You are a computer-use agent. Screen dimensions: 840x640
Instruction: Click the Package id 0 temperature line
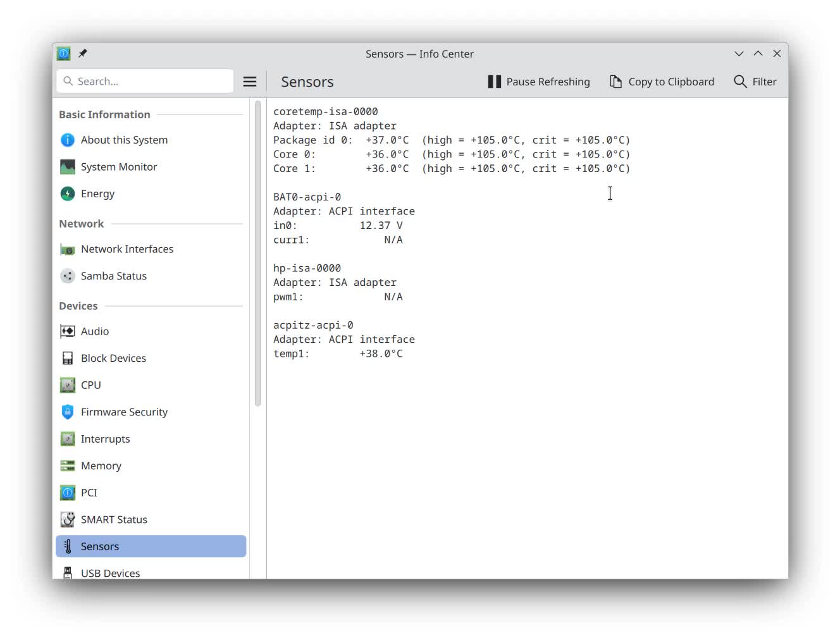point(452,140)
